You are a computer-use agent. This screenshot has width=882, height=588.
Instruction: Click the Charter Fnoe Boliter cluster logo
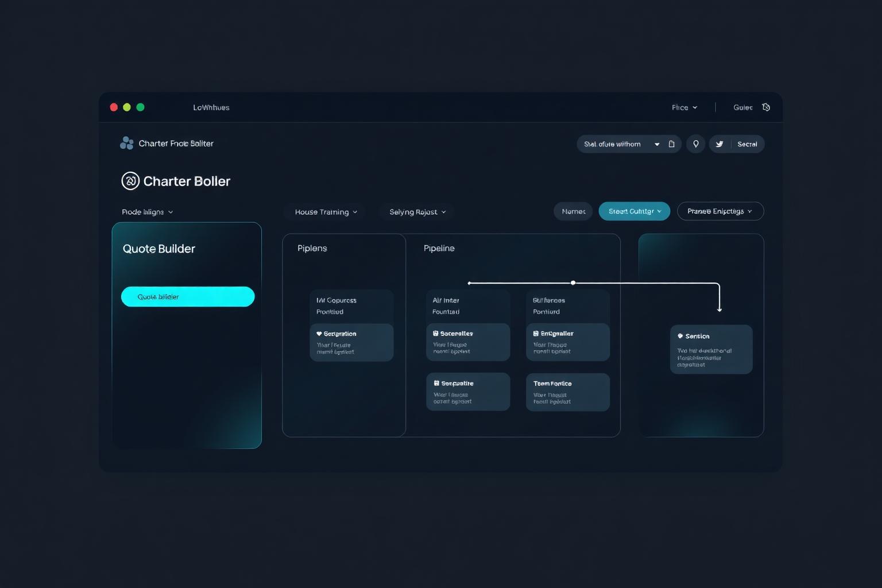(126, 143)
